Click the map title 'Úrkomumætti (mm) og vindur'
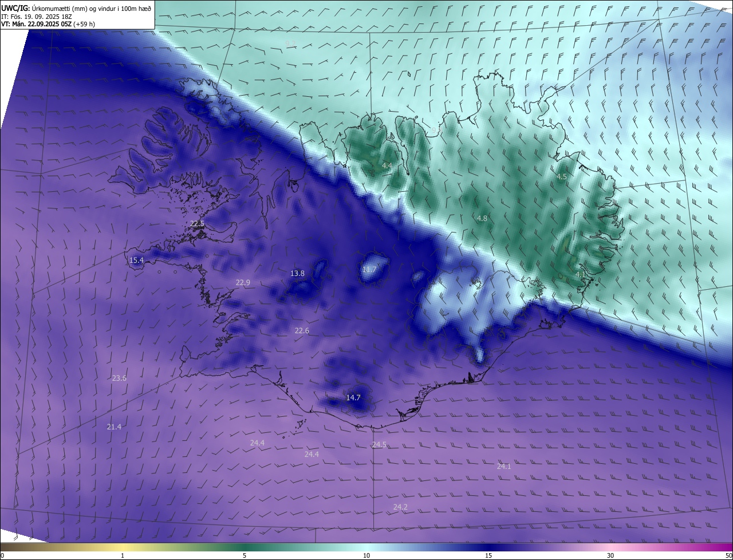This screenshot has height=560, width=733. click(73, 8)
